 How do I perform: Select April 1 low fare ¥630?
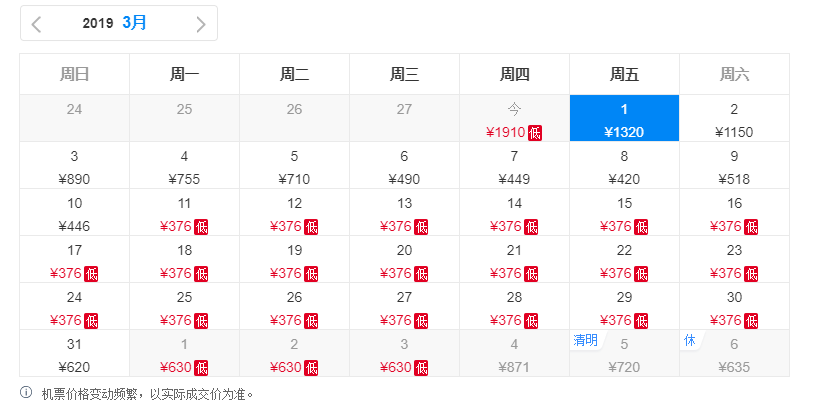tap(185, 353)
